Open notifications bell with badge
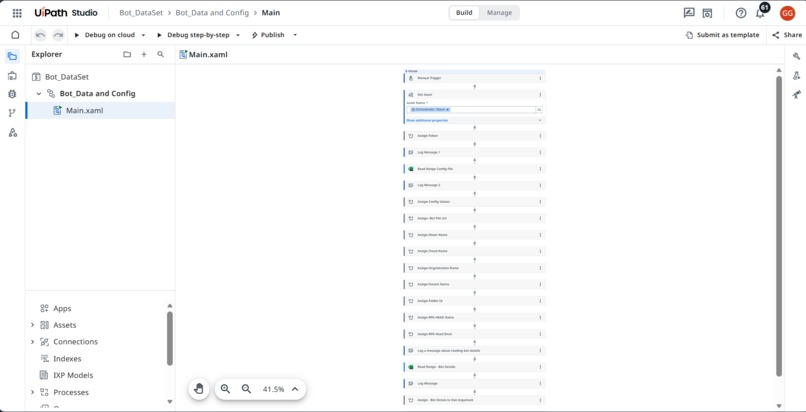The image size is (806, 412). (x=760, y=12)
